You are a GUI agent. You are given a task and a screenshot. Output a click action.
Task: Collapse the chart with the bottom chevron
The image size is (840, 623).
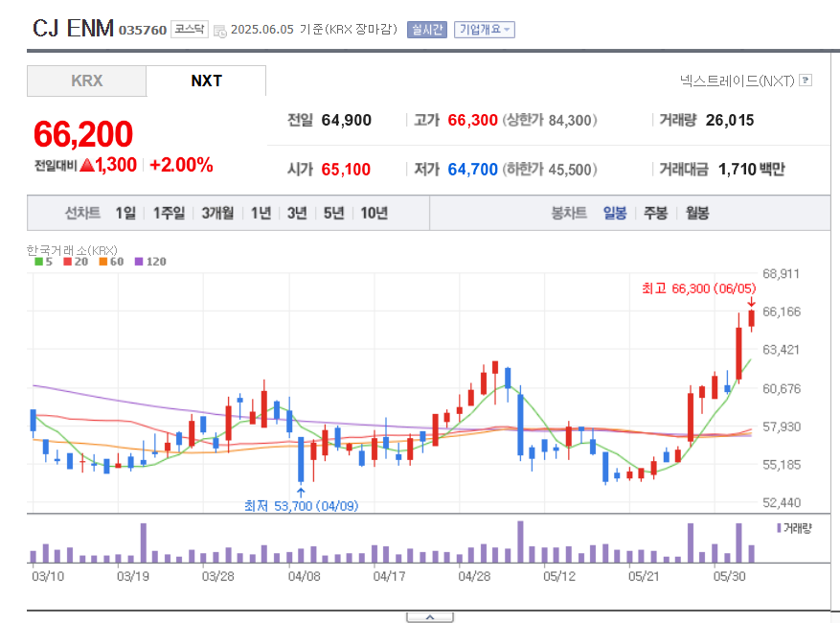click(x=430, y=617)
